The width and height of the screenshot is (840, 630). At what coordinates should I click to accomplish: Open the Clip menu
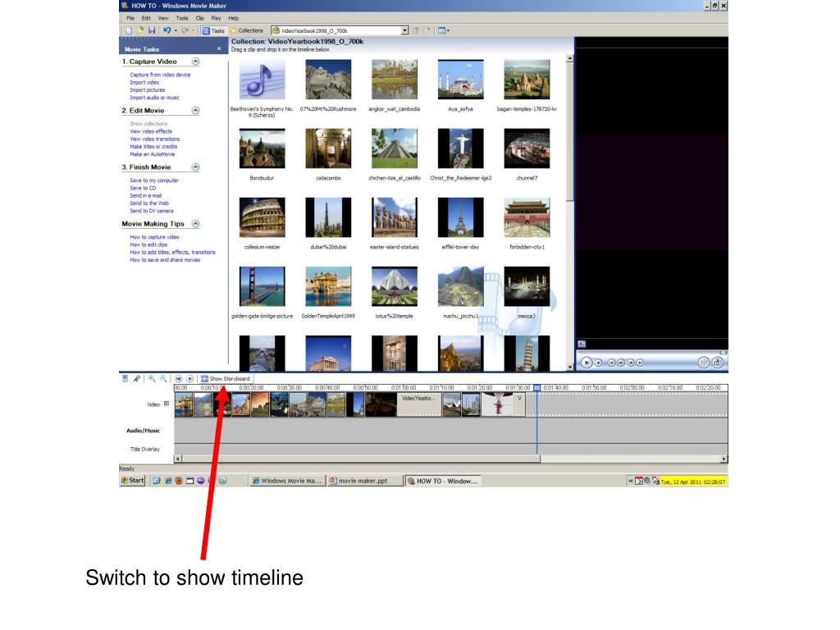tap(200, 18)
